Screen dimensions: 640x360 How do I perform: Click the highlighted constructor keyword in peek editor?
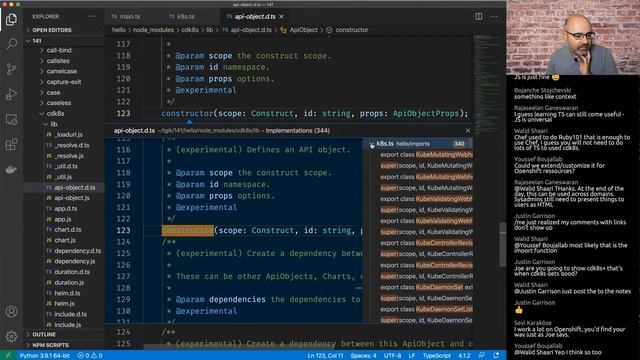tap(188, 231)
